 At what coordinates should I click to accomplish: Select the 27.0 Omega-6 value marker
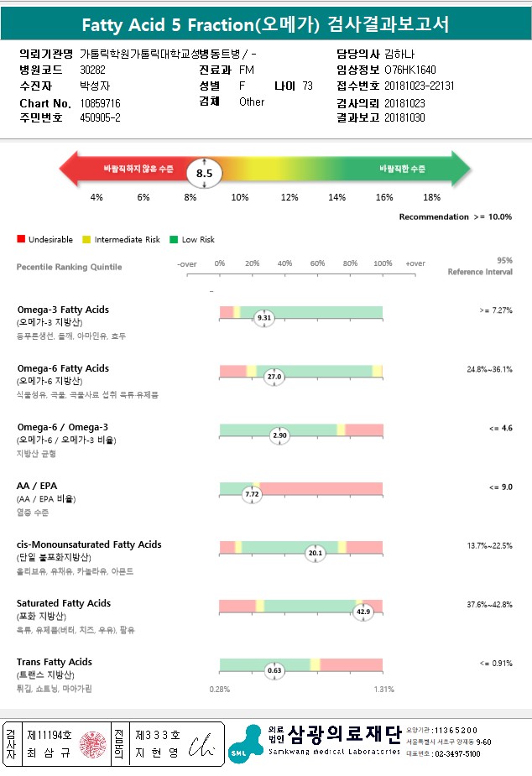[x=274, y=377]
